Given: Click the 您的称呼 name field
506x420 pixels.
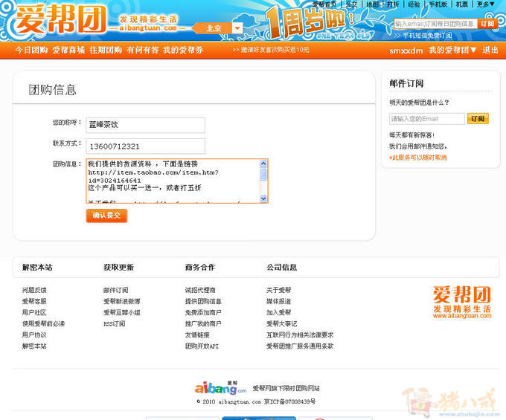Looking at the screenshot, I should coord(146,125).
